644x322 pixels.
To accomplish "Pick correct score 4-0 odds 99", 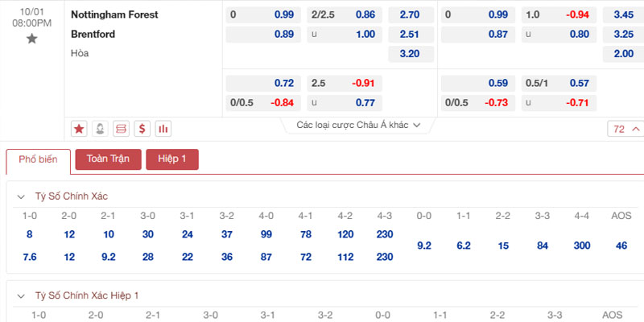I will coord(266,234).
